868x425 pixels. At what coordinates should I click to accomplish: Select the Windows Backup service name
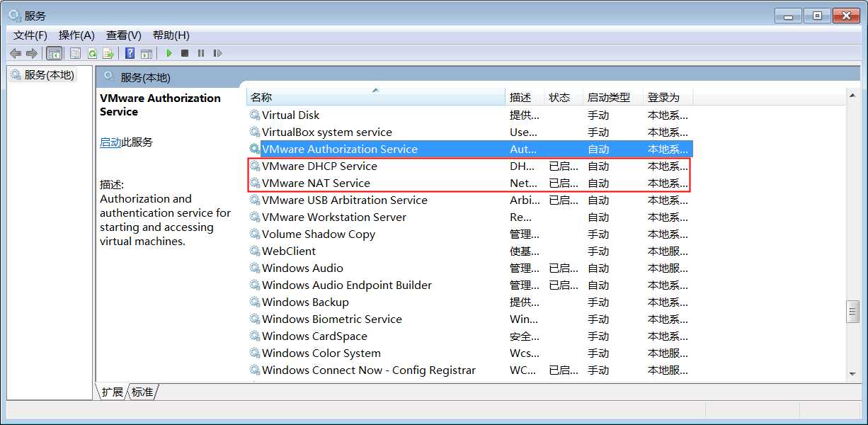click(305, 302)
